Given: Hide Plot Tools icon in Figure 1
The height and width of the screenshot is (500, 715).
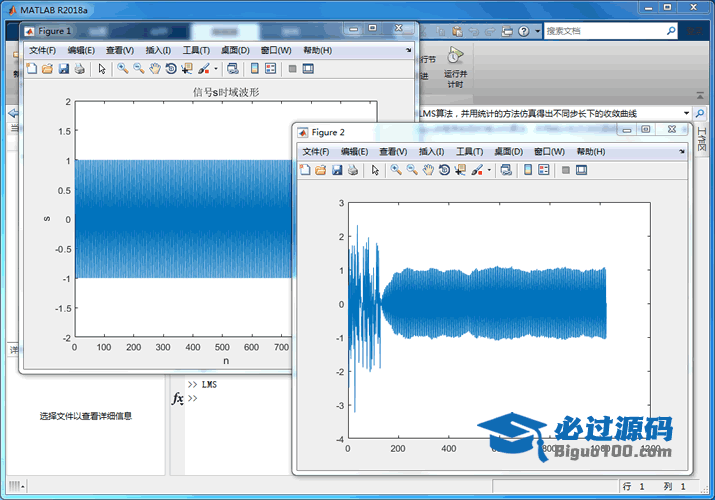Looking at the screenshot, I should (x=292, y=69).
